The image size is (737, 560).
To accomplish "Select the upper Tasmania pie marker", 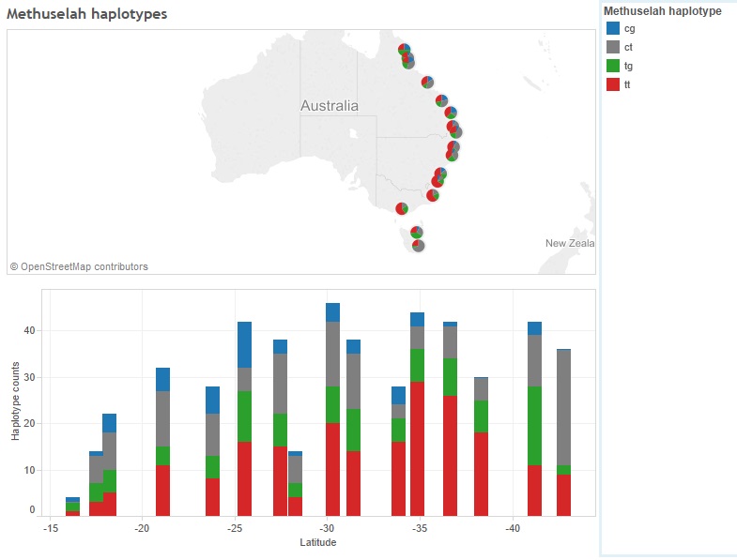I will (417, 233).
